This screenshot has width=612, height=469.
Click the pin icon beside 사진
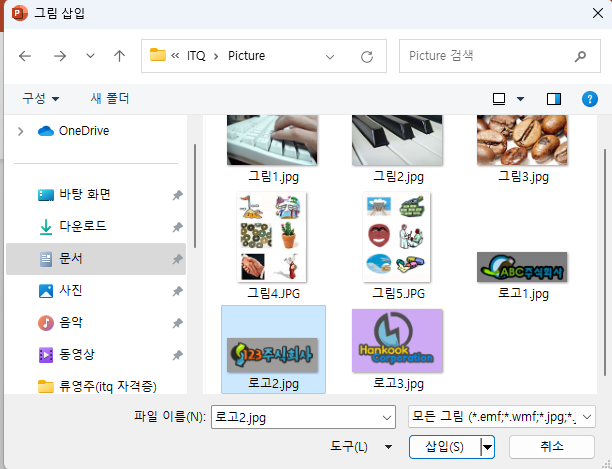pyautogui.click(x=178, y=291)
